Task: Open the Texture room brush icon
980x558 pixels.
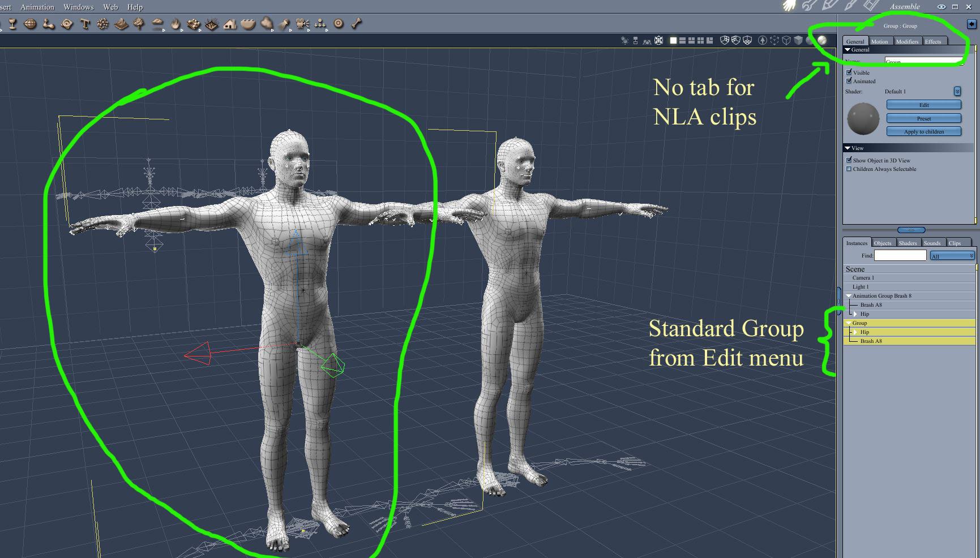Action: click(x=850, y=6)
